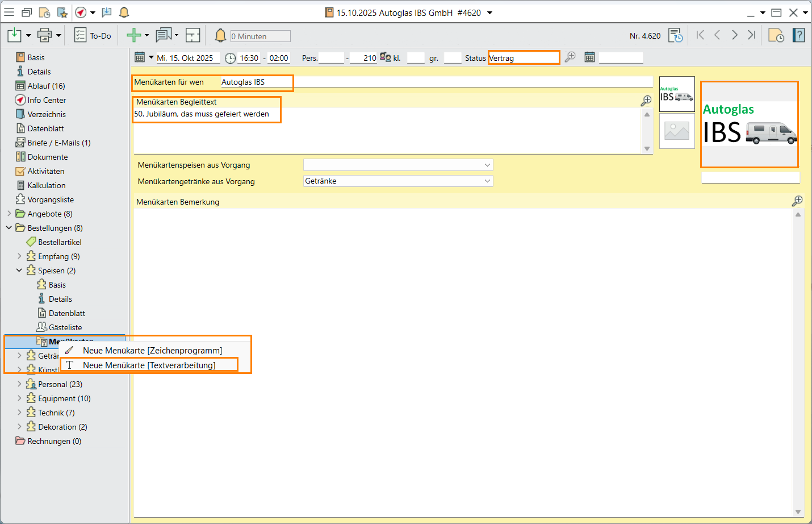
Task: Select the empty image placeholder thumbnail
Action: click(x=676, y=131)
